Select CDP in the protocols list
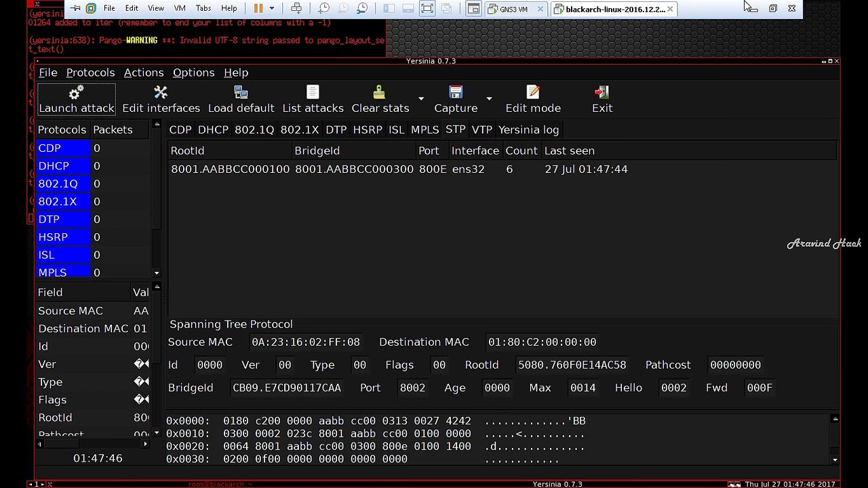The height and width of the screenshot is (488, 868). click(63, 148)
